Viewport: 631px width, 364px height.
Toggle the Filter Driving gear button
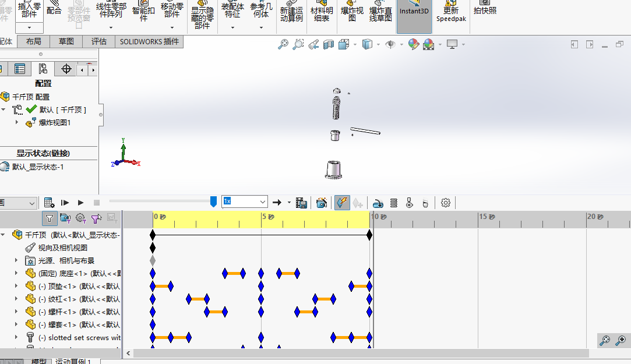(81, 218)
